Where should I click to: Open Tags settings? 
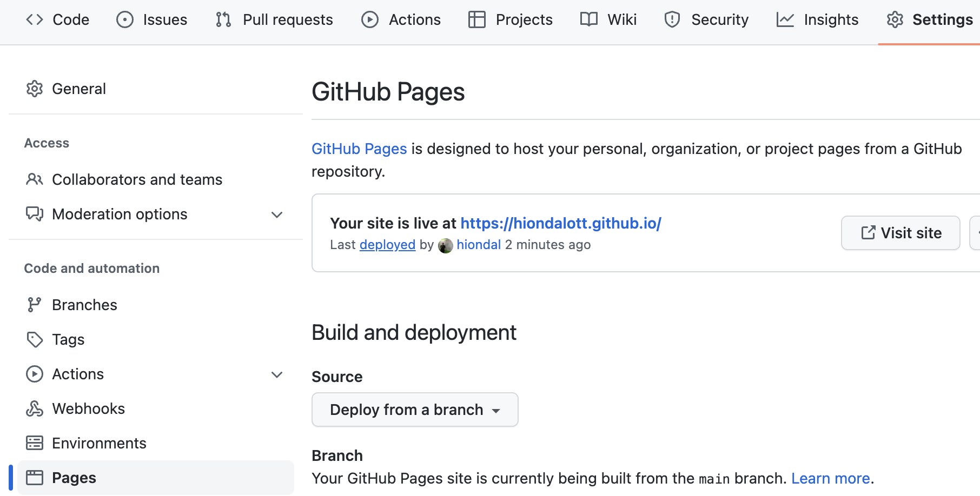point(156,339)
